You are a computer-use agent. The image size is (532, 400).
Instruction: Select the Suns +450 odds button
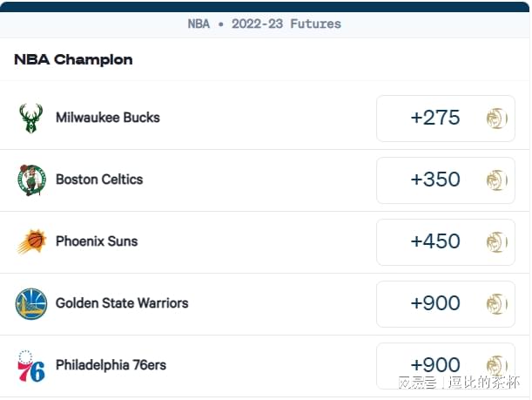pyautogui.click(x=446, y=241)
